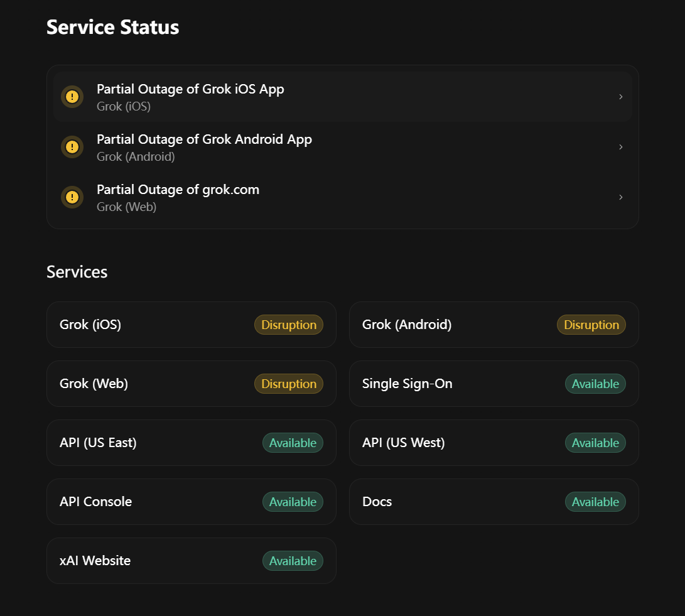Click the Disruption badge on Grok (Web)

click(289, 384)
